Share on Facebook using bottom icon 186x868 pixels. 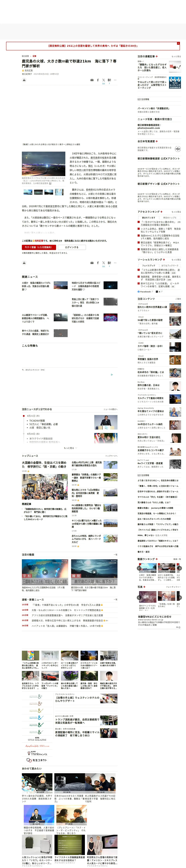click(x=98, y=263)
